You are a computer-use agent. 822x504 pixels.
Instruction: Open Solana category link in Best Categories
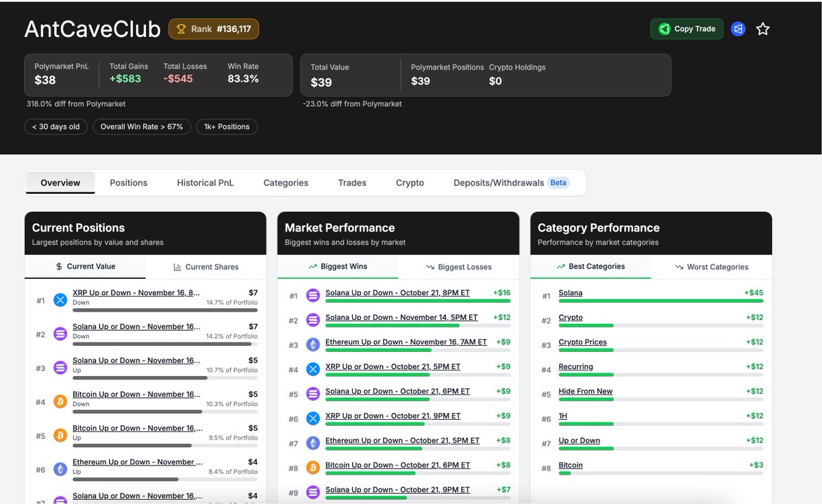(571, 293)
